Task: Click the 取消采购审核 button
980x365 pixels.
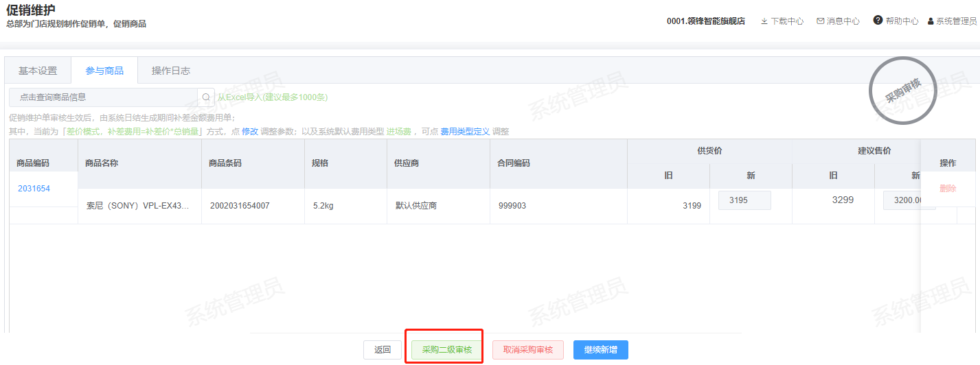Action: point(528,350)
